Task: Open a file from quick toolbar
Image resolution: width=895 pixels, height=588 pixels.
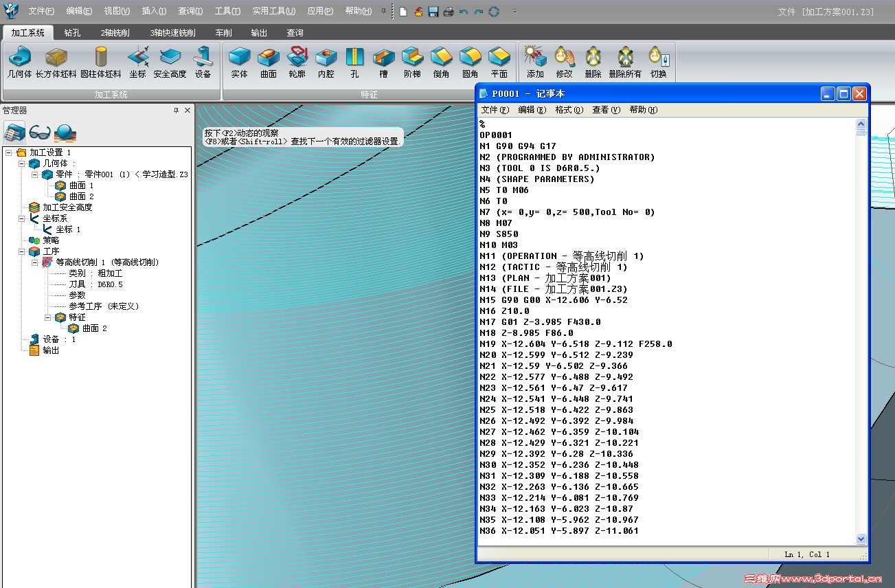Action: (x=418, y=12)
